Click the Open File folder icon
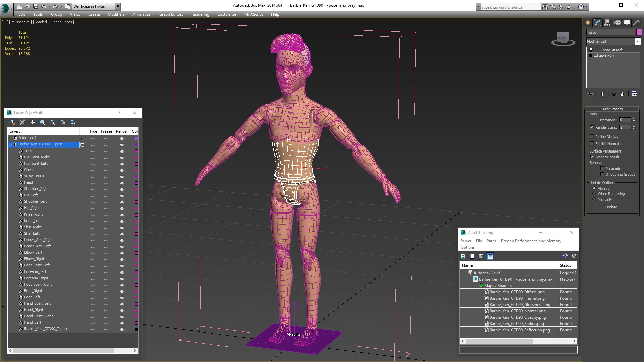 click(x=28, y=6)
